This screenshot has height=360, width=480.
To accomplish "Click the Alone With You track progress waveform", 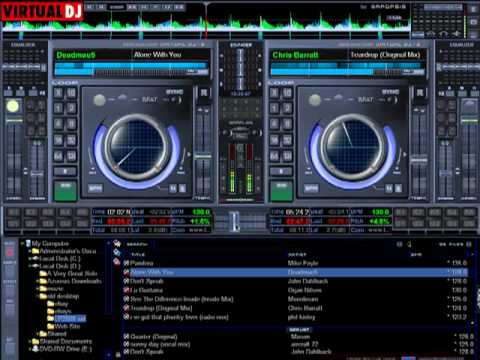I will [x=132, y=69].
